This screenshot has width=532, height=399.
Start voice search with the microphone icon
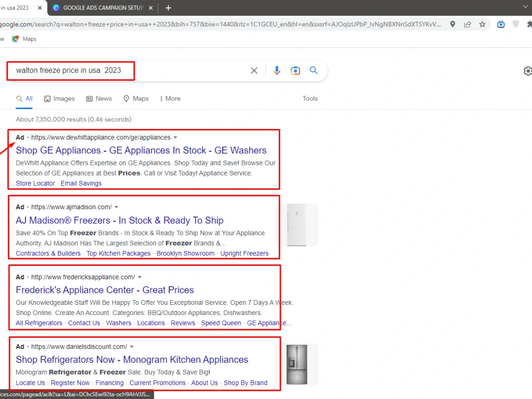click(277, 70)
